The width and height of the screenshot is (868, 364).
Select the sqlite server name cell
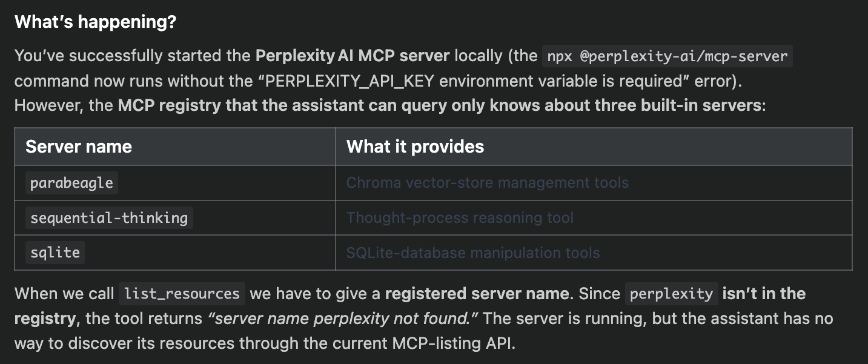[175, 253]
